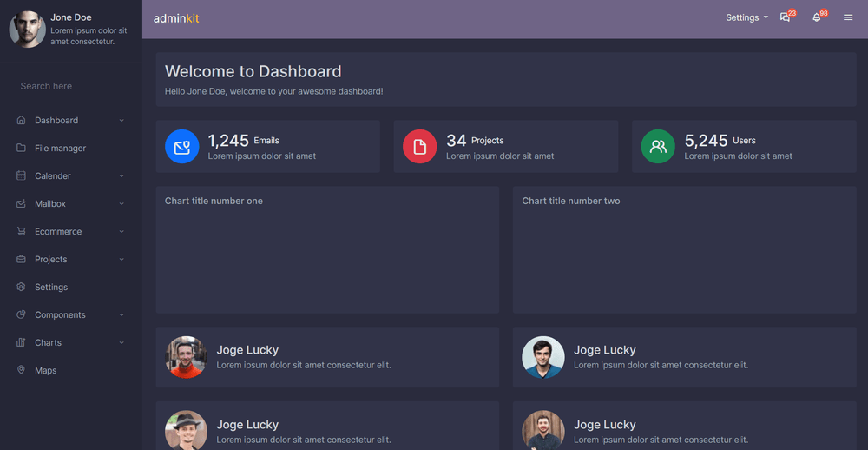Image resolution: width=868 pixels, height=450 pixels.
Task: Click the red Projects document icon
Action: click(x=420, y=146)
